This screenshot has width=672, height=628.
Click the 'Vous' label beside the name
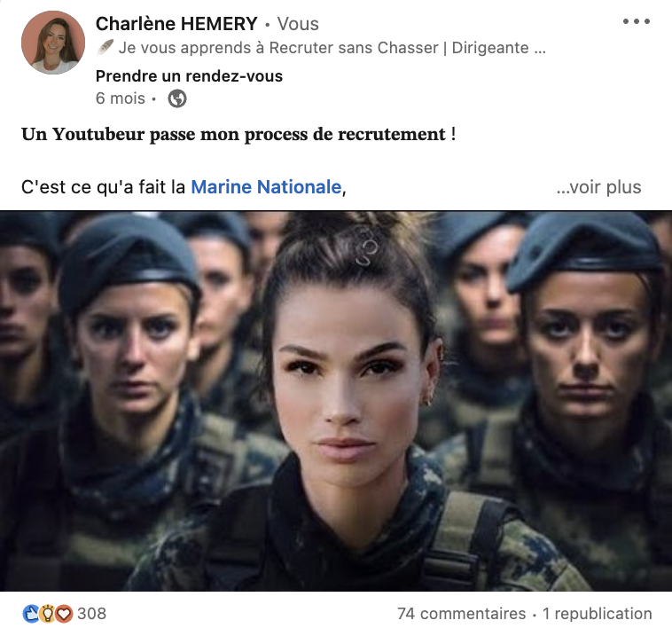[x=298, y=24]
